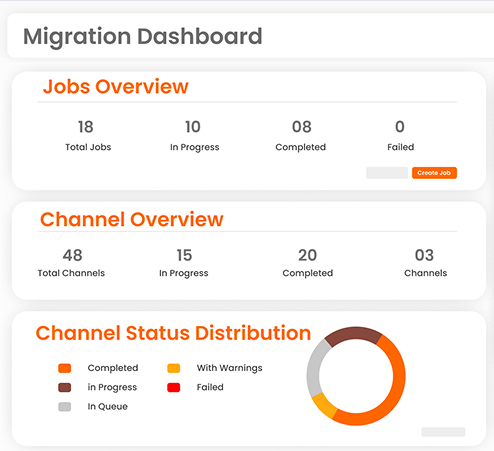
Task: Click the 03 Channels count
Action: coord(424,255)
